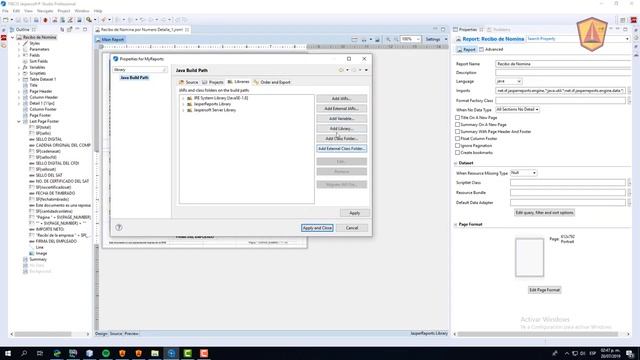Click the red debug toolbar icon
This screenshot has height=360, width=640.
point(45,20)
